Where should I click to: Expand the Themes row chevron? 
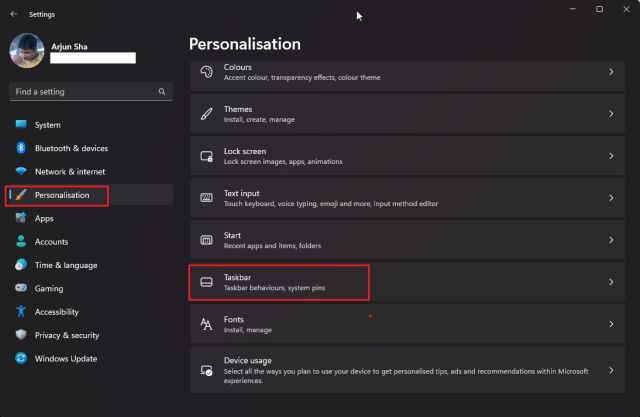pos(610,114)
